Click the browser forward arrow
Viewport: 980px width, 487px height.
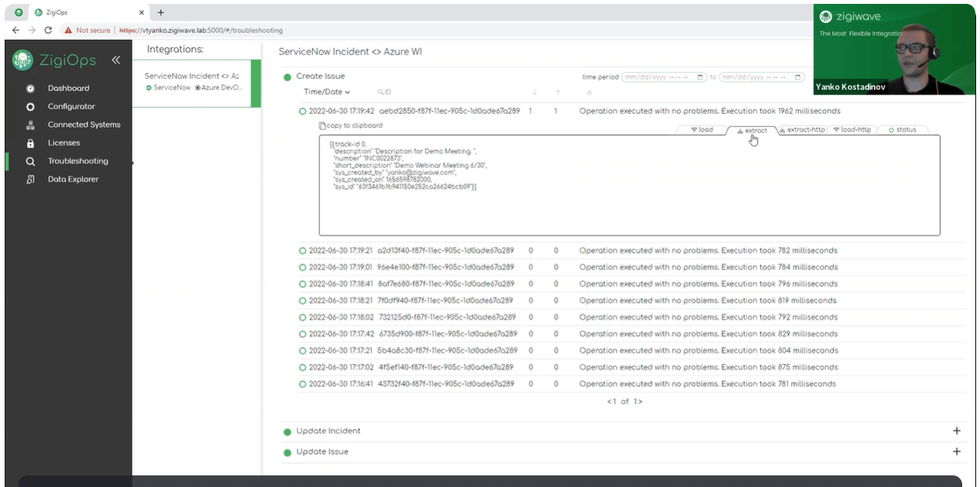(x=32, y=30)
